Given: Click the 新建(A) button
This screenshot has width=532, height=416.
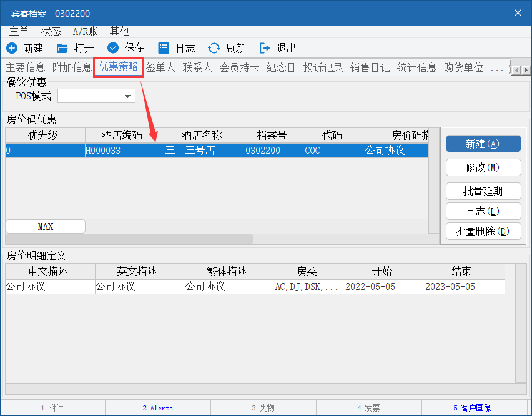Looking at the screenshot, I should coord(483,144).
